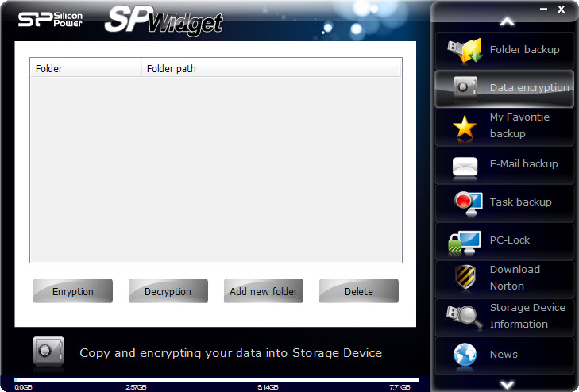Click the 7.71GB capacity label
Image resolution: width=579 pixels, height=392 pixels.
(x=400, y=387)
